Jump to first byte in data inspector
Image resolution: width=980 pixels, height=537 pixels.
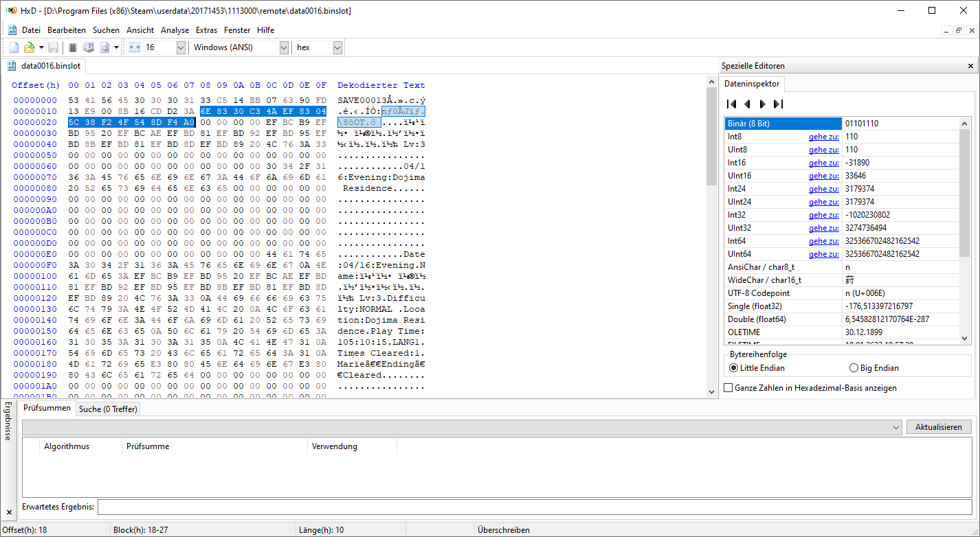pos(732,104)
